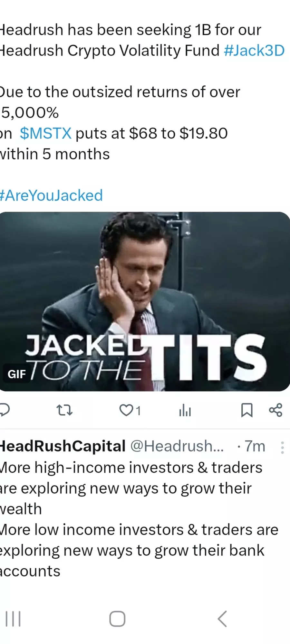Open the @Headrush... handle
This screenshot has width=290, height=644.
177,446
